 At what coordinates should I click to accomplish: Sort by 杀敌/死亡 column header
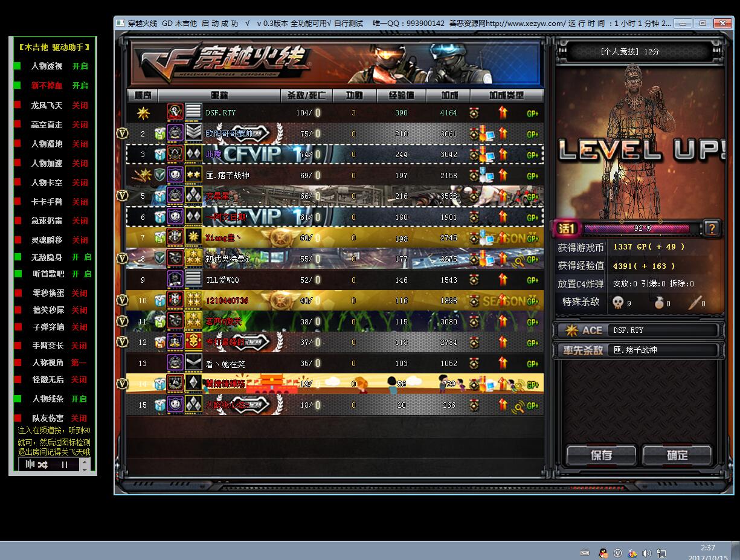coord(305,95)
